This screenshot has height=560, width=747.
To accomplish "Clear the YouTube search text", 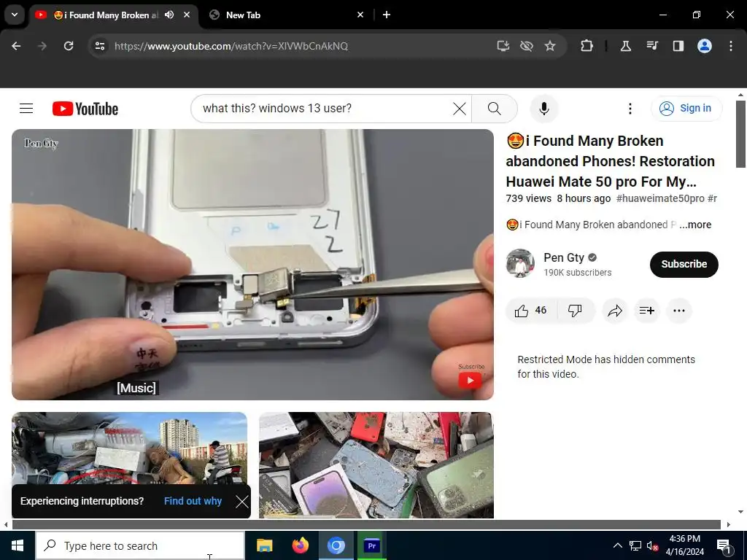I will click(x=460, y=109).
